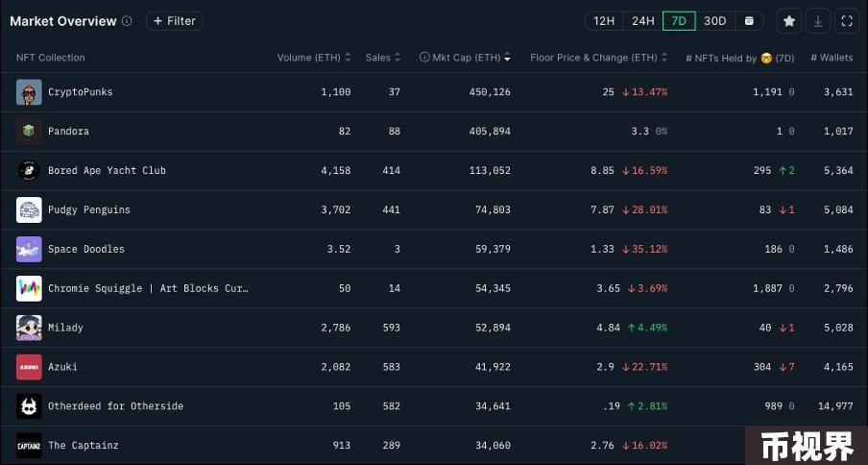Click Azuki volume value 2,082
The image size is (868, 465).
click(335, 367)
